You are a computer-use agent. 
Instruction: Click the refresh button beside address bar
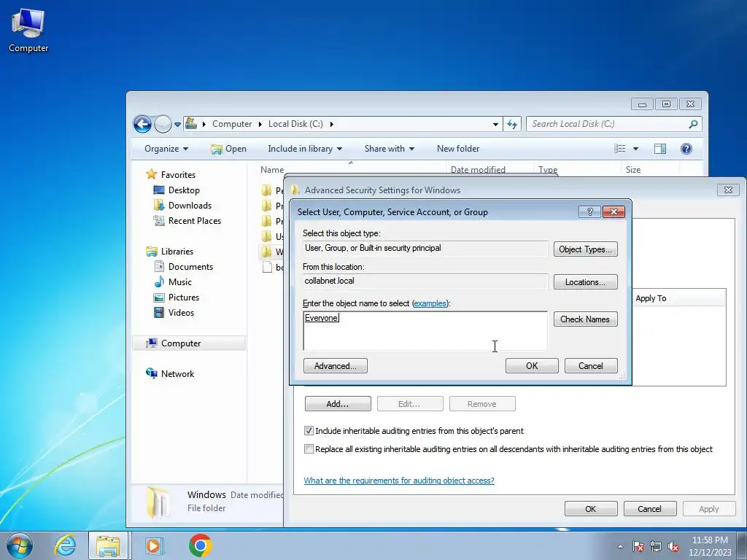point(512,124)
